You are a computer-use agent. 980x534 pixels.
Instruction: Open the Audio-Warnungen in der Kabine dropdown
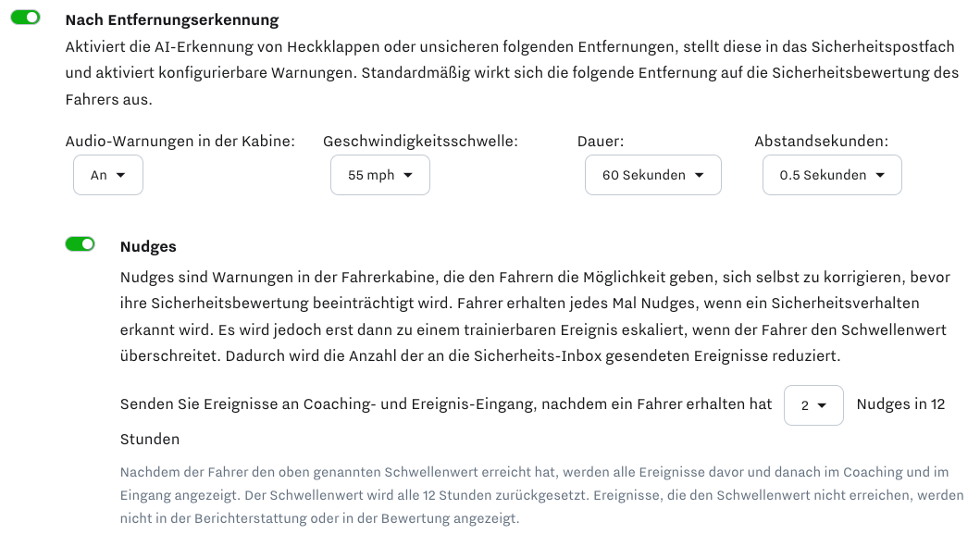click(x=108, y=175)
